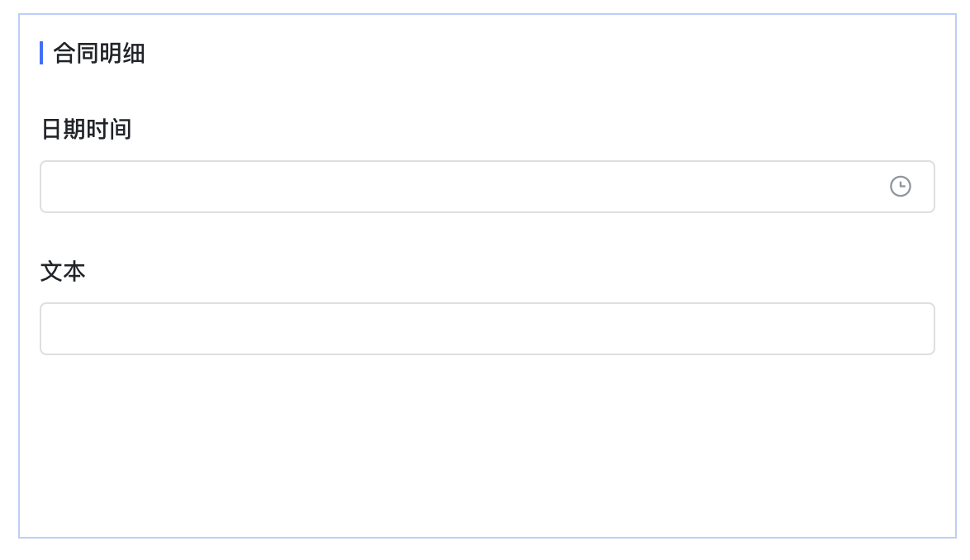Click the right end of the 文本 input
The width and height of the screenshot is (970, 560).
pos(922,329)
